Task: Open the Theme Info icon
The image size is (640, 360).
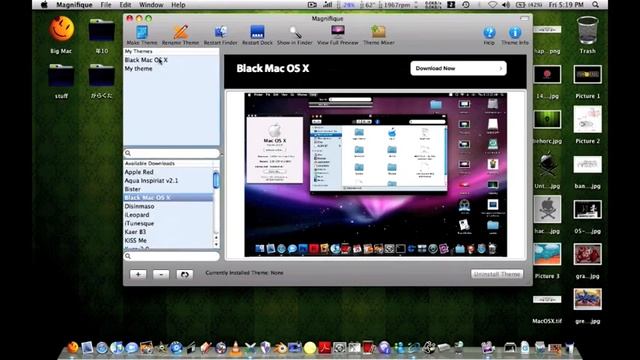Action: point(515,32)
